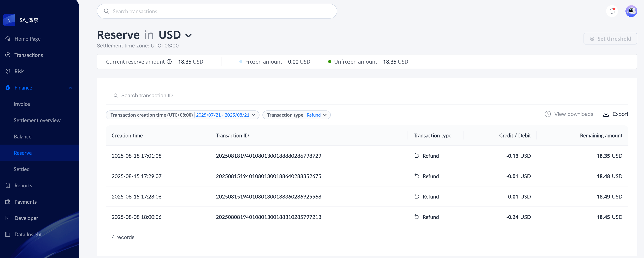644x258 pixels.
Task: Open the Settled page in sidebar
Action: [x=22, y=169]
